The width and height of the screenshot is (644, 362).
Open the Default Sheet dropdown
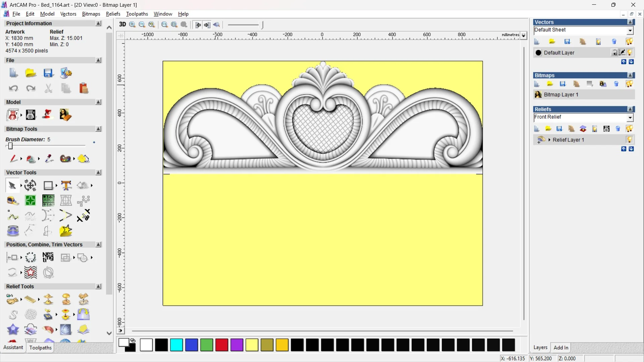click(630, 31)
